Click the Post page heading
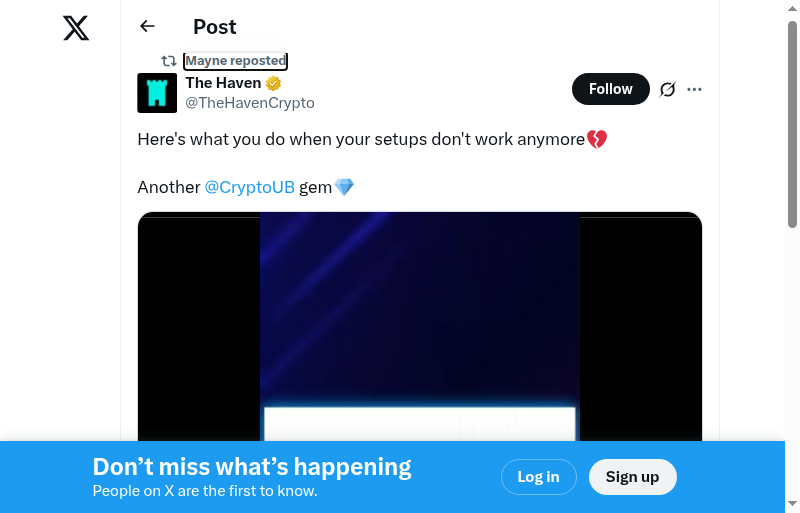 (215, 27)
